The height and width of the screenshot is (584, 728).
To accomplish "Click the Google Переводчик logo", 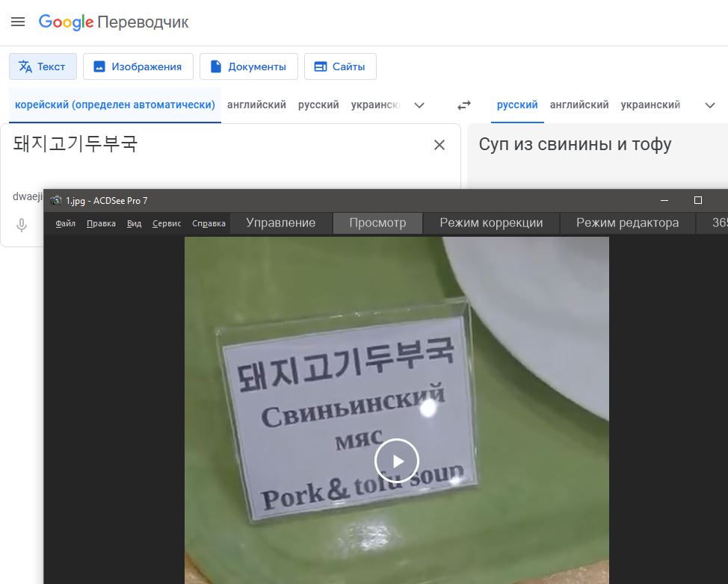I will pyautogui.click(x=114, y=22).
